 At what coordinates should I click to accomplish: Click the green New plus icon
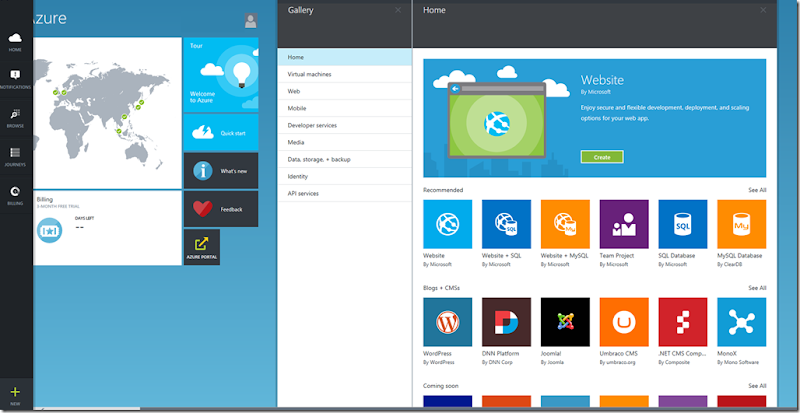[15, 392]
